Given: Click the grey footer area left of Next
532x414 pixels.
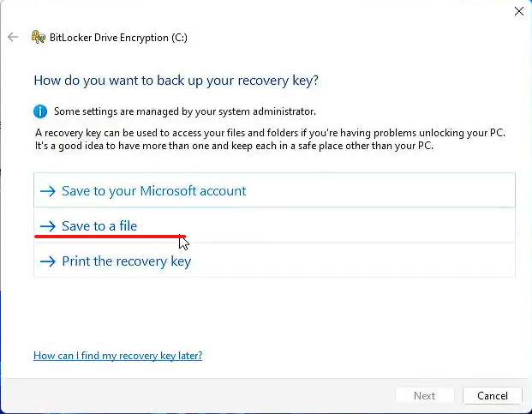Looking at the screenshot, I should pyautogui.click(x=197, y=396).
